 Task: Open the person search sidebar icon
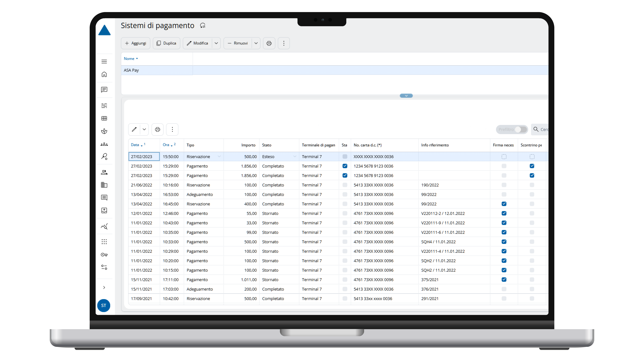(x=104, y=157)
